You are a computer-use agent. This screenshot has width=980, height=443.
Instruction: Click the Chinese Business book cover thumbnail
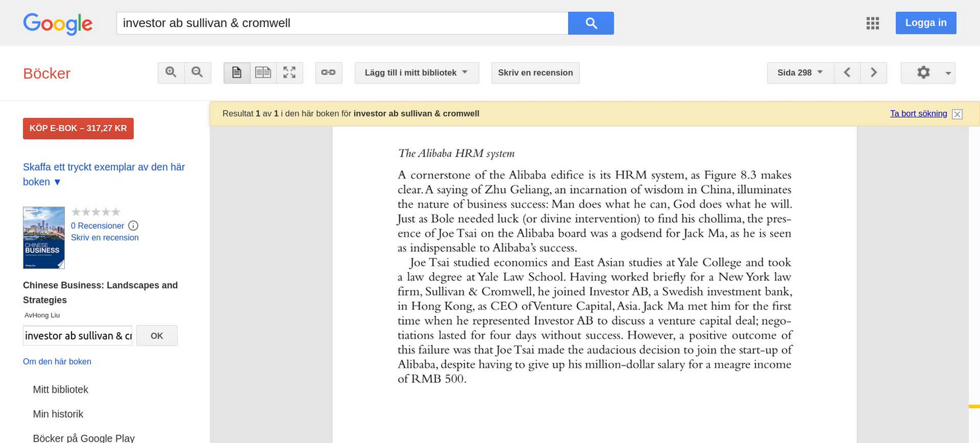tap(44, 238)
